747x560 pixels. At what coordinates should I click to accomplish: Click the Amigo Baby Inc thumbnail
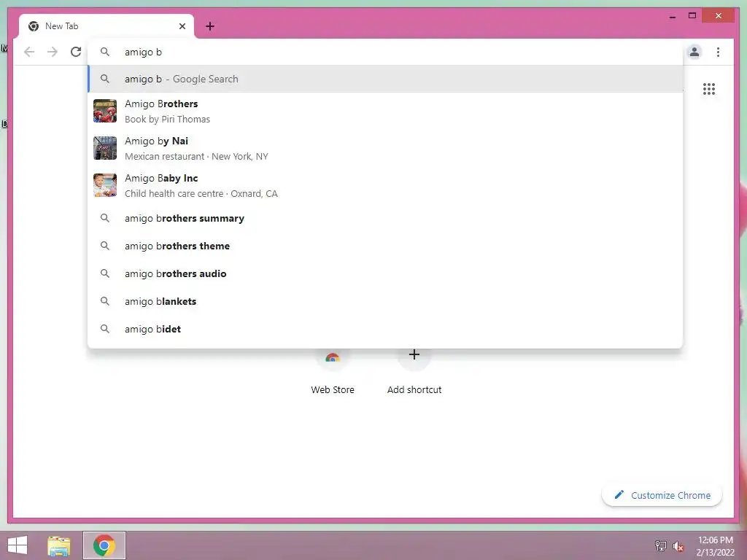click(x=105, y=185)
